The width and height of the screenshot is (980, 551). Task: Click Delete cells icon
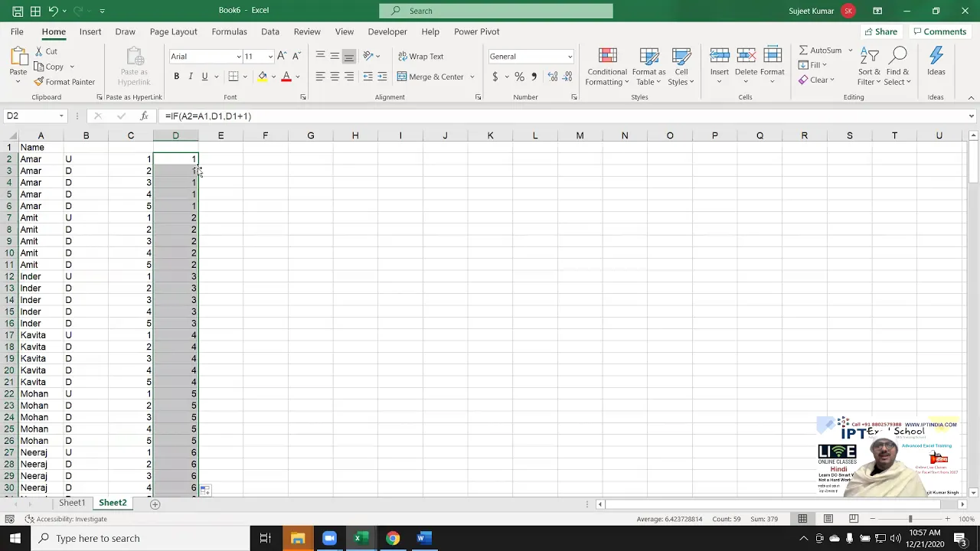[x=746, y=55]
